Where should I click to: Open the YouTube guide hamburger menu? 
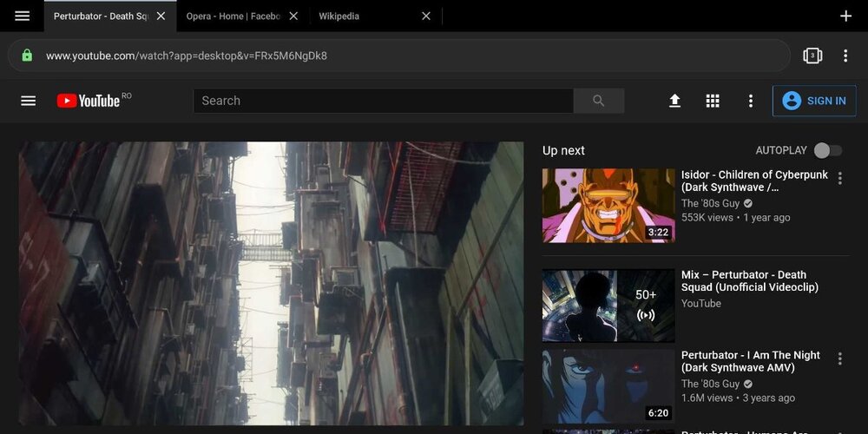[x=29, y=101]
